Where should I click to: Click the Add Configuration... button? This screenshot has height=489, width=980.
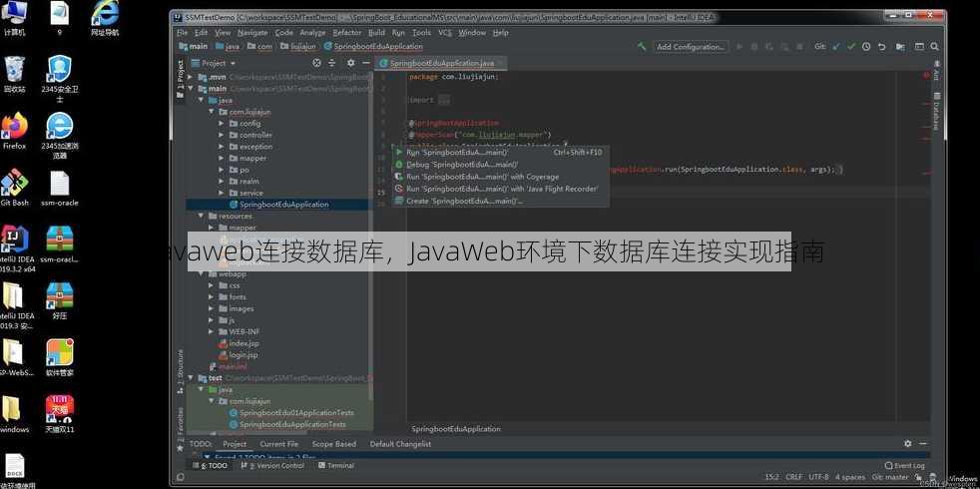(x=690, y=47)
